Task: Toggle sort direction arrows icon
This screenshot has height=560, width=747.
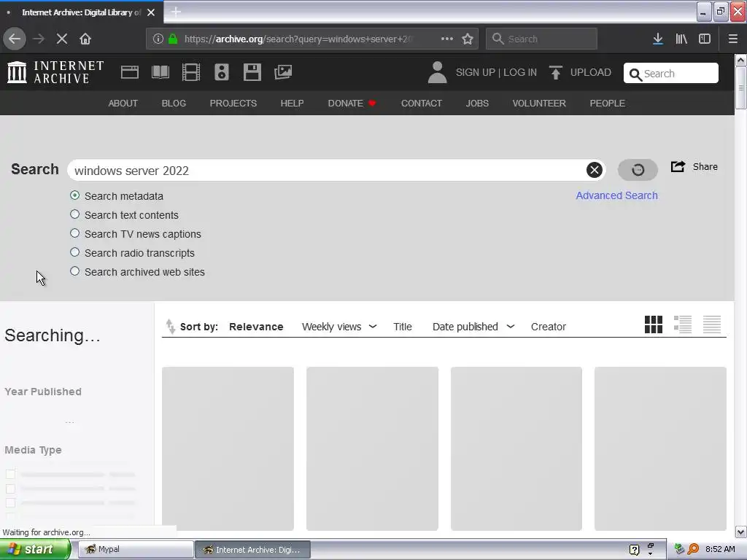Action: tap(170, 327)
